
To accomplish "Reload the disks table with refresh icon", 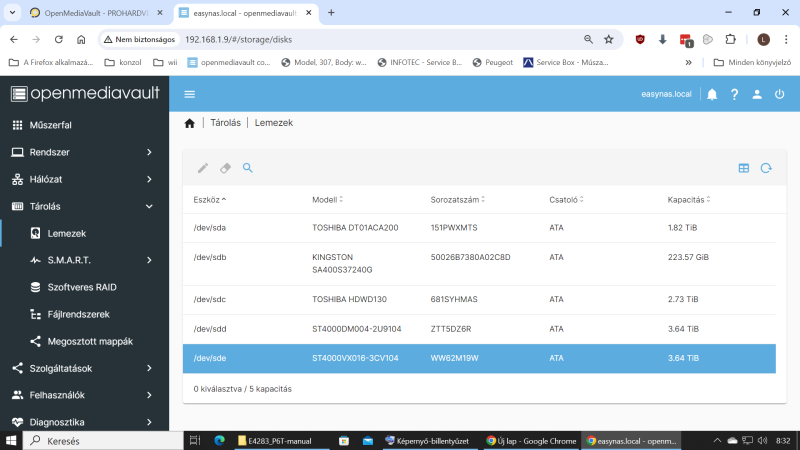I will pos(766,168).
